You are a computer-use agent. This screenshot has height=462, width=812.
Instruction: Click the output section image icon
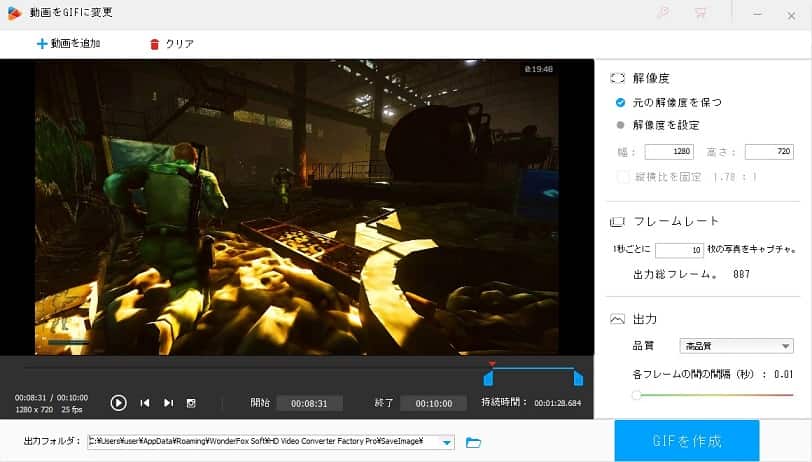(x=617, y=319)
